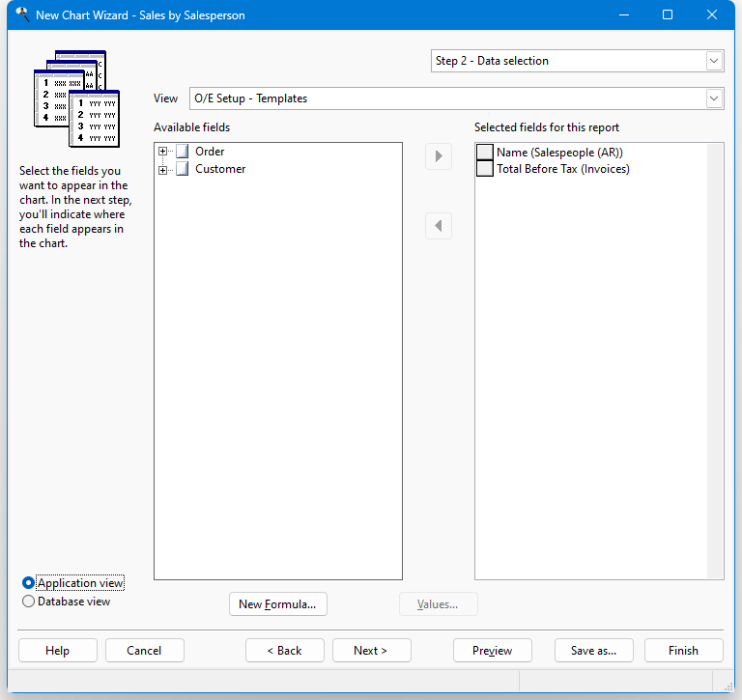
Task: Click the left arrow to remove field
Action: [439, 226]
